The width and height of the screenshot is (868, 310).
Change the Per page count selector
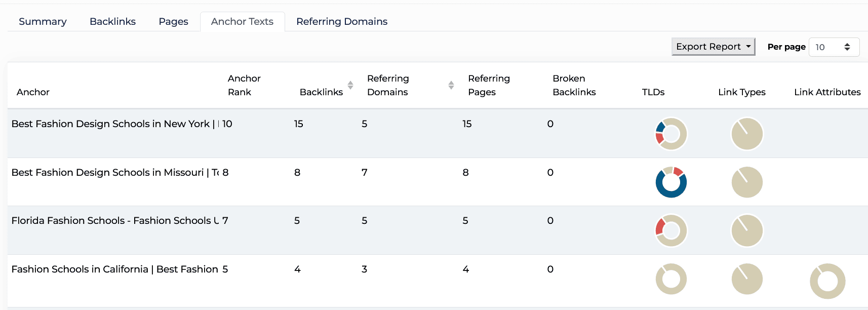click(x=834, y=47)
